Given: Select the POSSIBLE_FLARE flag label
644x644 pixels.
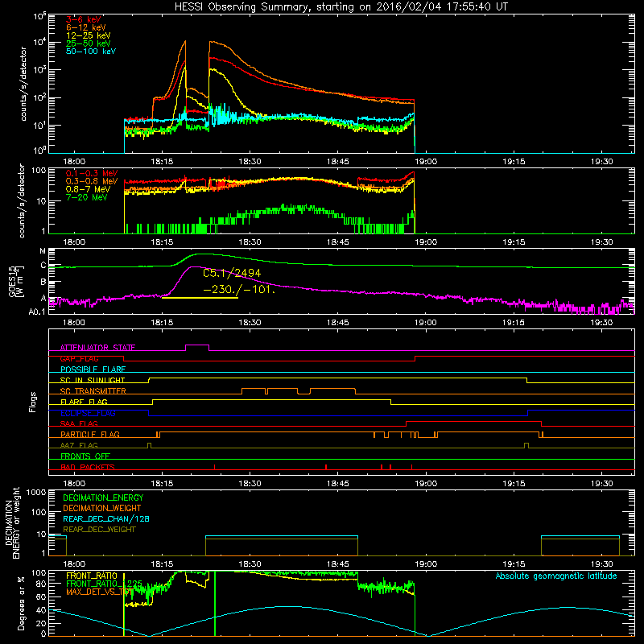Looking at the screenshot, I should click(x=93, y=369).
